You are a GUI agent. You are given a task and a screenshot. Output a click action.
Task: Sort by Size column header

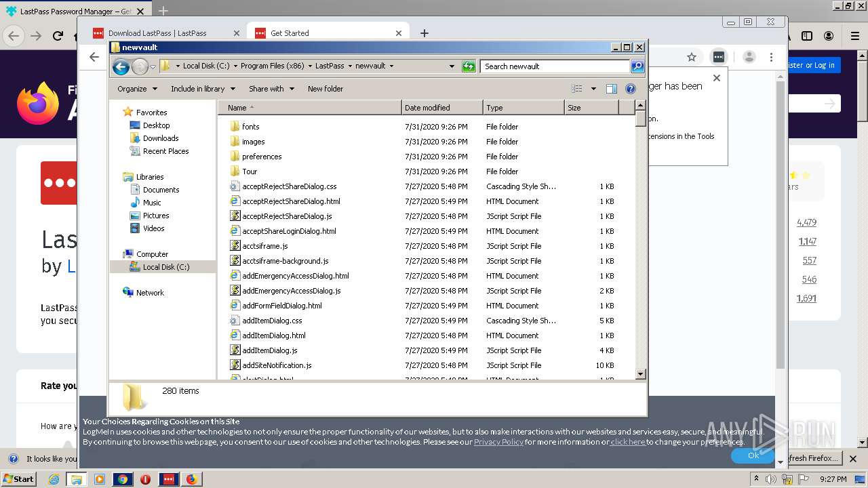(x=591, y=108)
